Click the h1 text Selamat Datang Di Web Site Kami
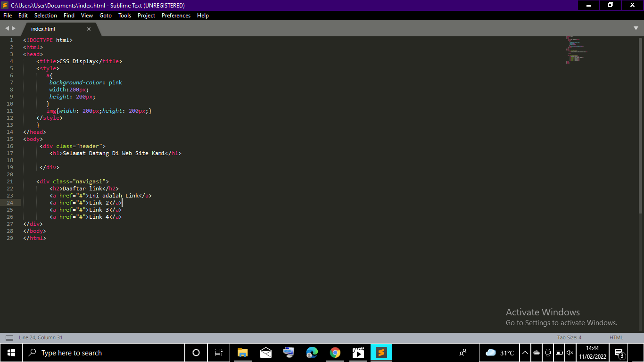The image size is (644, 362). point(114,153)
